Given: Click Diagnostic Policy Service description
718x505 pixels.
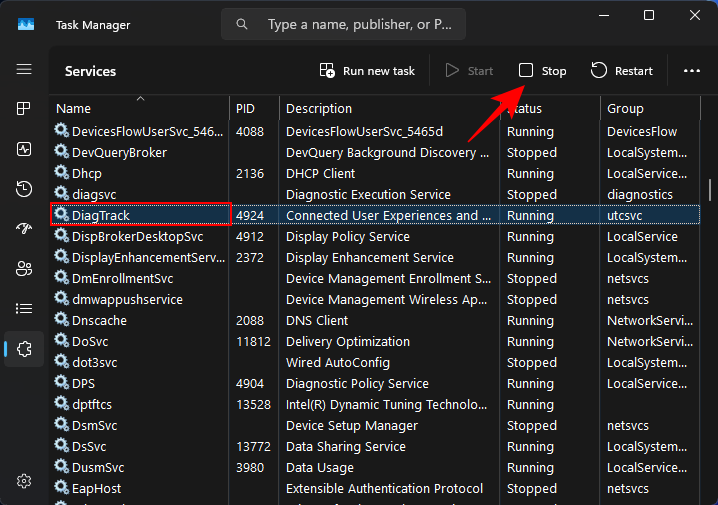Looking at the screenshot, I should 357,384.
